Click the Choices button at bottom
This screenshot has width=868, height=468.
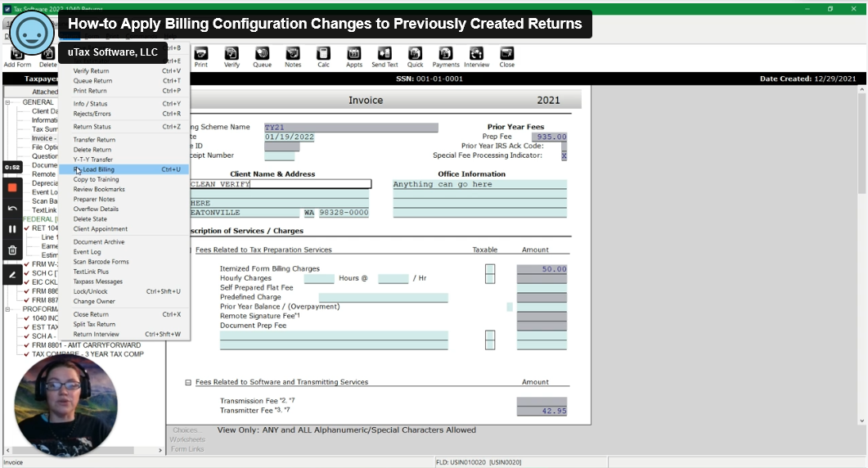pos(187,430)
